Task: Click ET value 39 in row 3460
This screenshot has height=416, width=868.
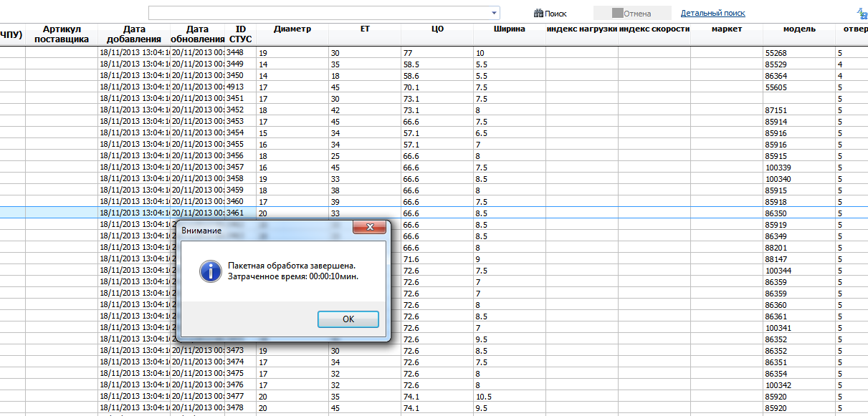Action: click(x=335, y=202)
